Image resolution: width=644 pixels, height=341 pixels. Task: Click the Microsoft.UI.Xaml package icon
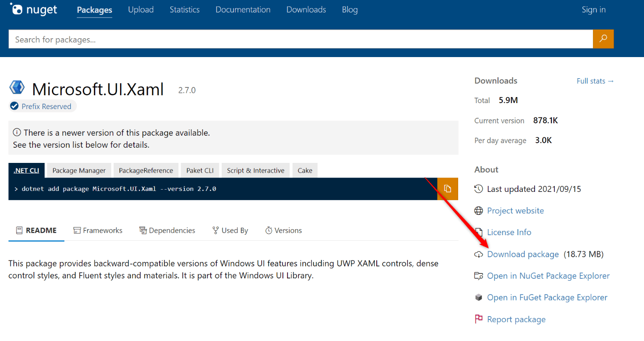click(17, 87)
